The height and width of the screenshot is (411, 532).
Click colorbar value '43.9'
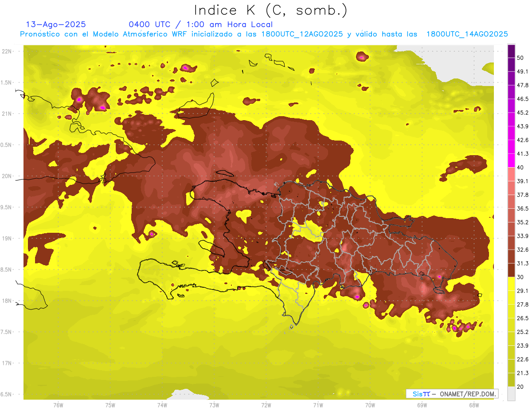(x=523, y=126)
